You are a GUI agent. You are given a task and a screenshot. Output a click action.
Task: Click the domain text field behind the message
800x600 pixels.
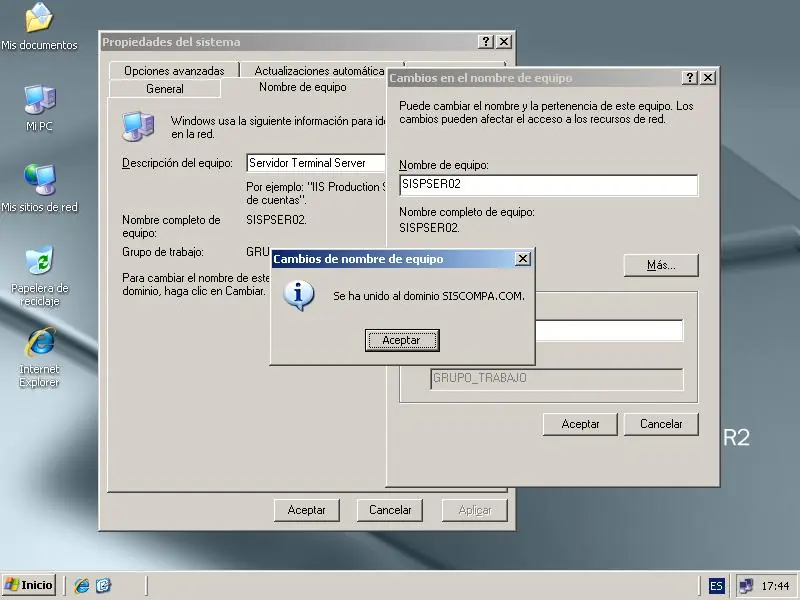coord(609,331)
